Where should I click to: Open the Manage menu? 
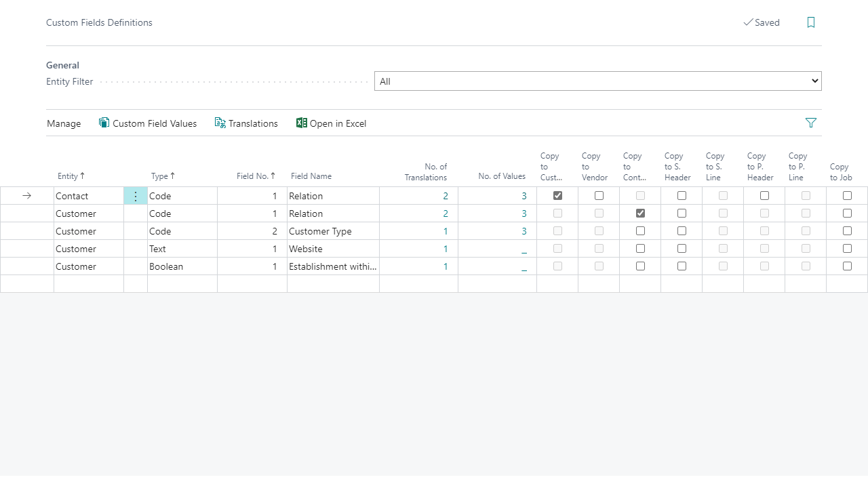point(64,123)
